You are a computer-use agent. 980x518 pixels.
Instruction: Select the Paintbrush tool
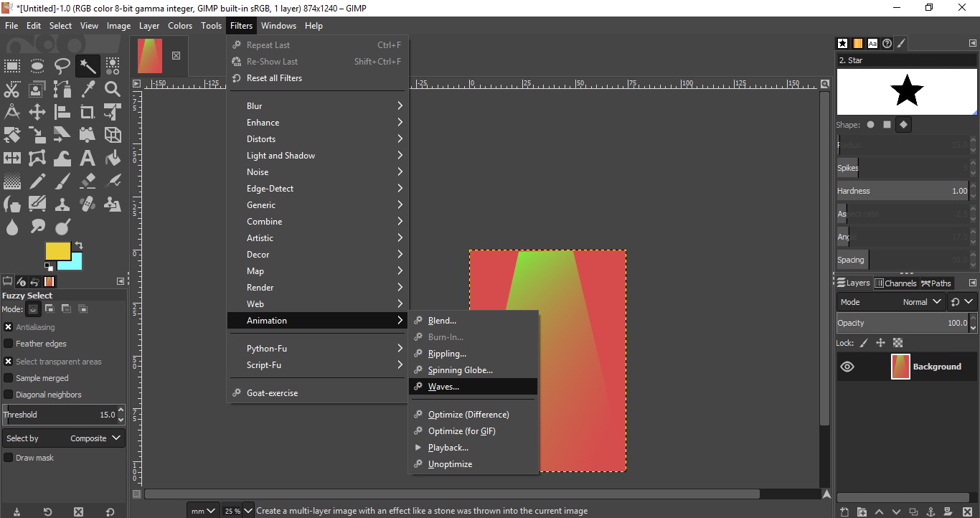click(x=62, y=181)
